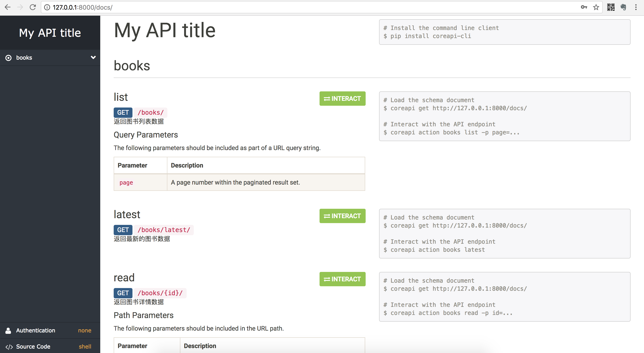
Task: Click the bookmark star icon in toolbar
Action: click(595, 7)
